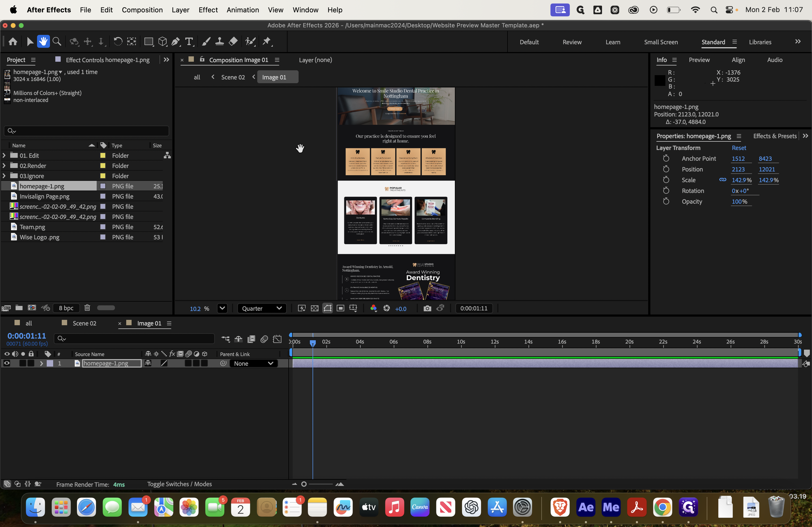The height and width of the screenshot is (527, 812).
Task: Select the Puppet Pin tool
Action: click(267, 42)
